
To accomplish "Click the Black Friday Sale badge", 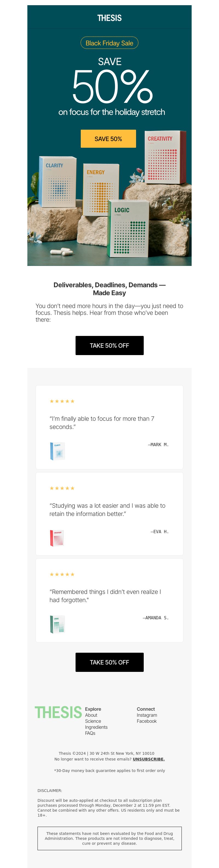I will [x=109, y=43].
